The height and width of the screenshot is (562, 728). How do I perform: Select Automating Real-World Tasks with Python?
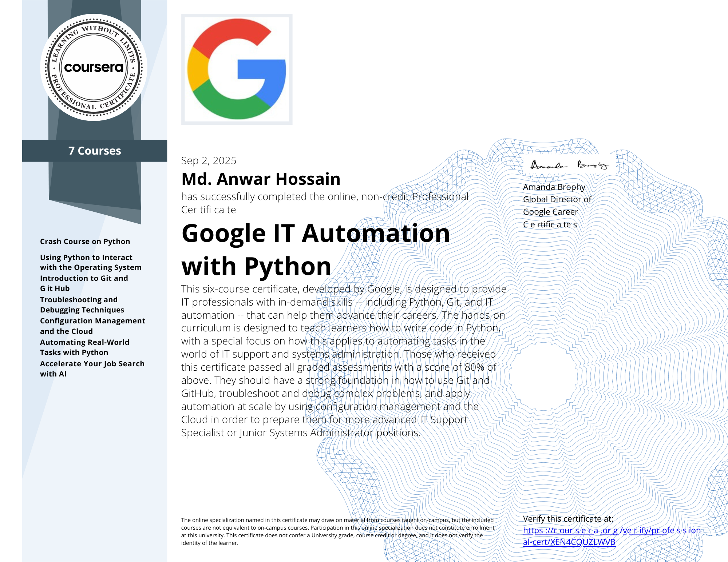tap(84, 347)
